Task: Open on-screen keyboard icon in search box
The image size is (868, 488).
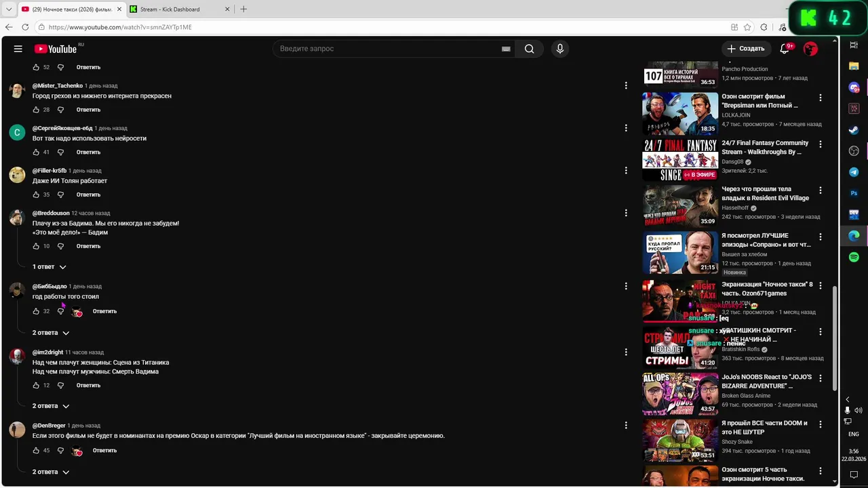Action: coord(506,49)
